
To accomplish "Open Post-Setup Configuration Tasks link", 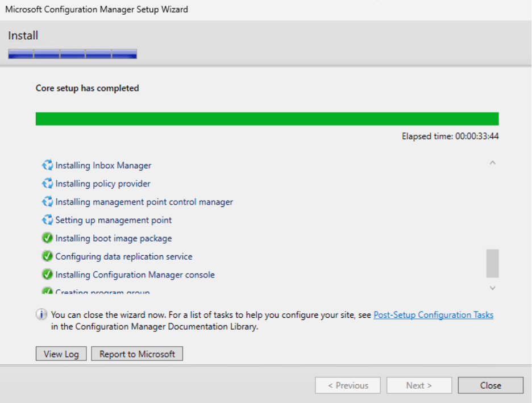I will click(433, 314).
